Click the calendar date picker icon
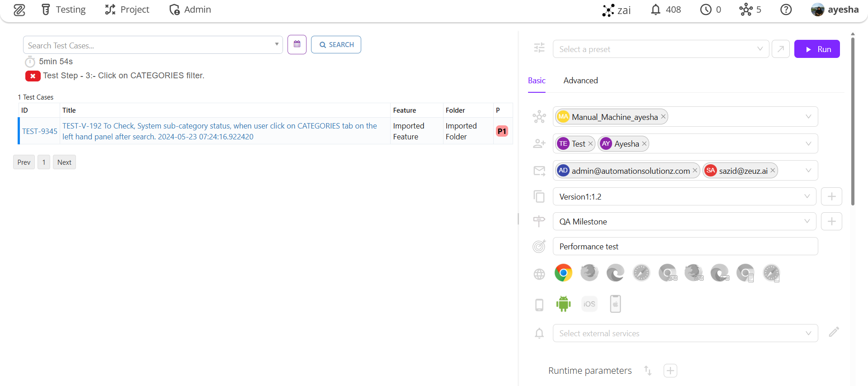The width and height of the screenshot is (868, 386). 297,45
